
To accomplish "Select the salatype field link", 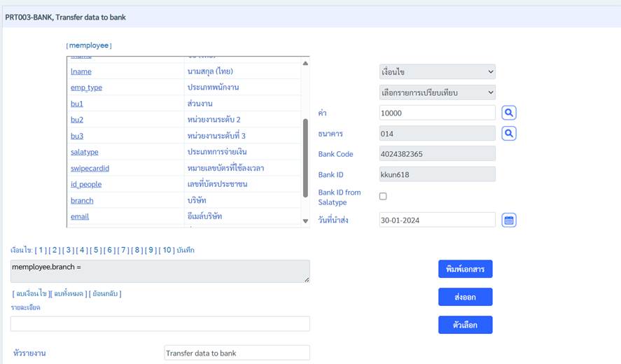I will click(x=84, y=152).
